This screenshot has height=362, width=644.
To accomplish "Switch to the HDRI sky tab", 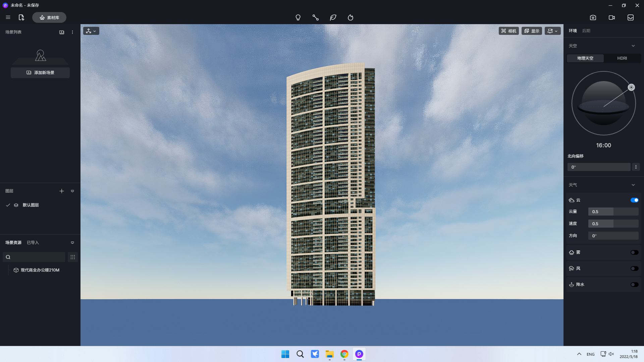I will 622,58.
